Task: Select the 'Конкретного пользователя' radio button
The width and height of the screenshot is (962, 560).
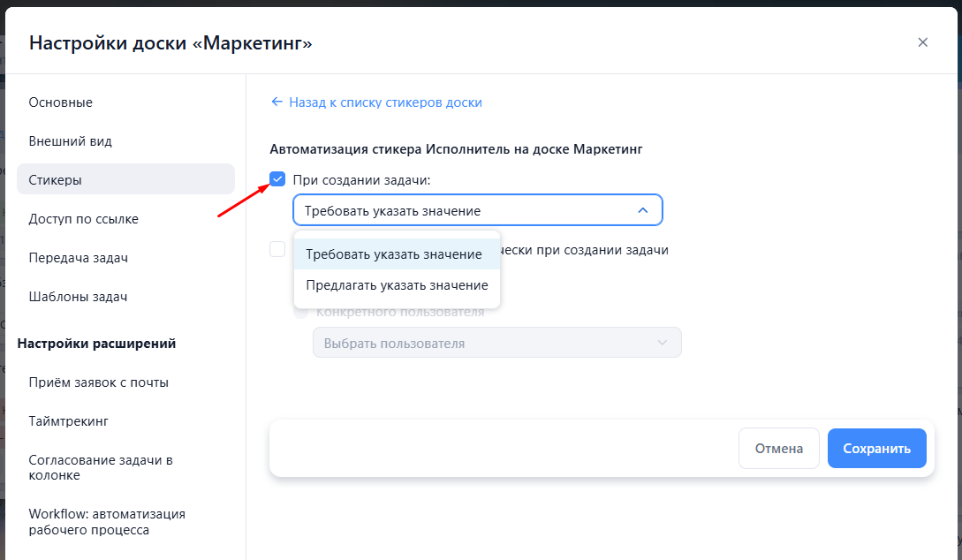Action: pos(300,312)
